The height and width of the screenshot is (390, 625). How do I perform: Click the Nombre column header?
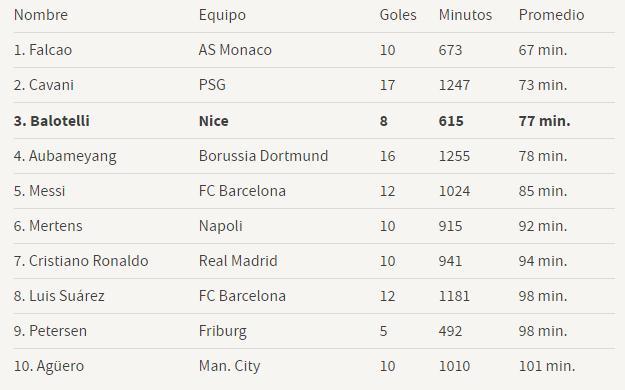point(41,15)
